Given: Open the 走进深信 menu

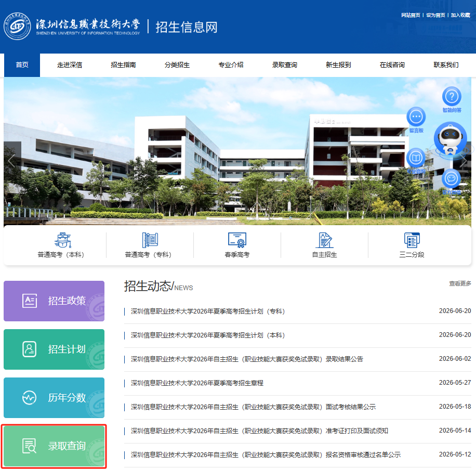Looking at the screenshot, I should point(70,65).
